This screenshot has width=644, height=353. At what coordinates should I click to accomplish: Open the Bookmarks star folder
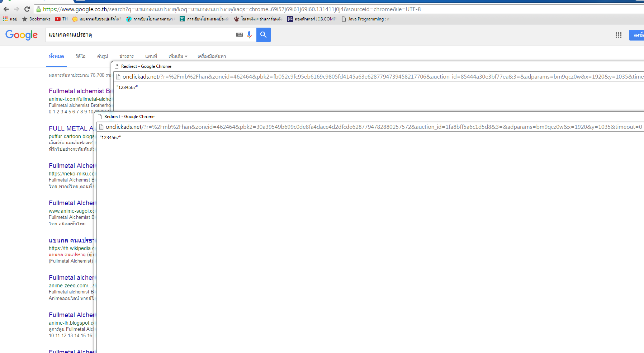pos(36,19)
